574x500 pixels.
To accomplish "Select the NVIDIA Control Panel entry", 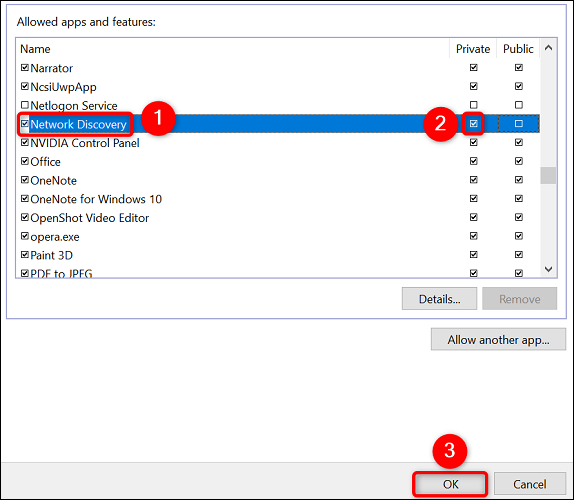I will pyautogui.click(x=85, y=143).
